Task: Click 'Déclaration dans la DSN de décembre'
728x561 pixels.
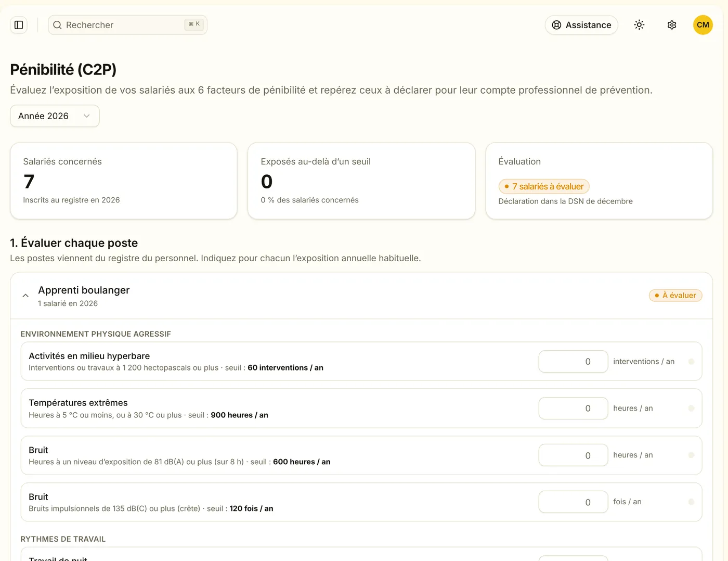Action: tap(566, 201)
